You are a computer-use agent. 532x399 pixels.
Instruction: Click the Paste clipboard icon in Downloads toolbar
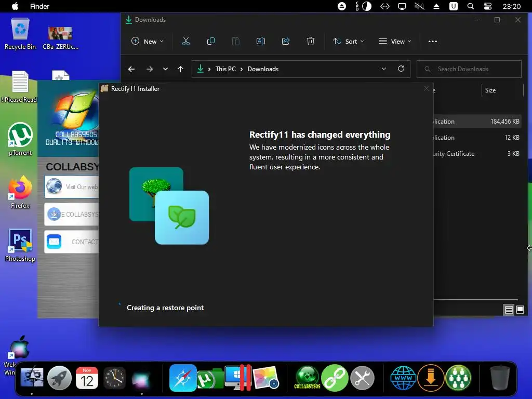click(235, 42)
